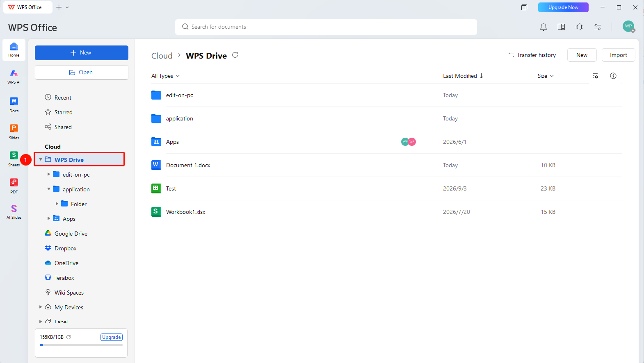Select Document 1.docx in file list

coord(386,165)
